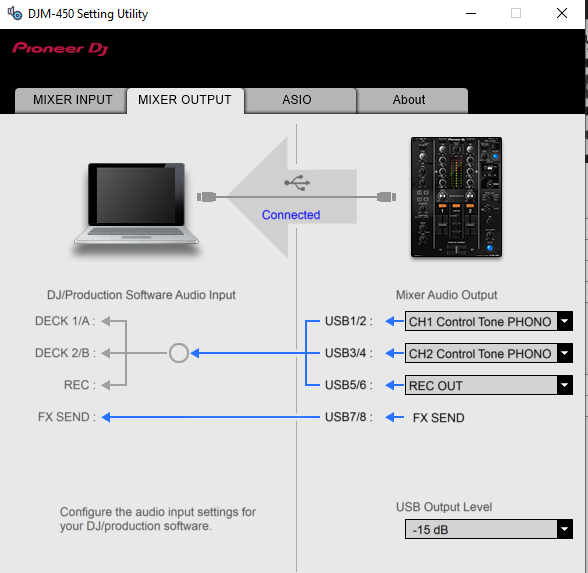Image resolution: width=588 pixels, height=573 pixels.
Task: Click the blue arrow next to USB1/2
Action: click(394, 321)
